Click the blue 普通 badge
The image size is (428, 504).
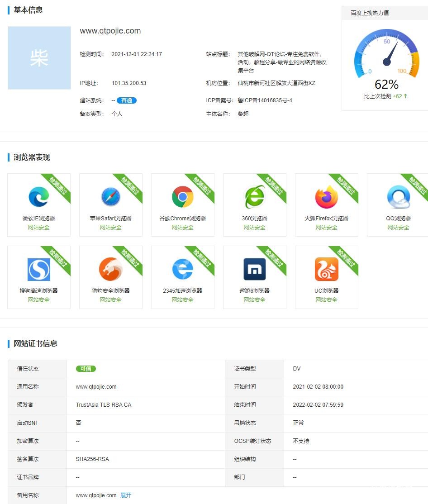coord(127,100)
